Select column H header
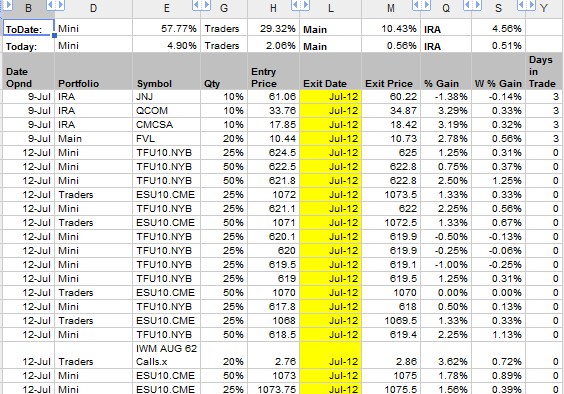Viewport: 564px width, 394px height. pyautogui.click(x=273, y=9)
